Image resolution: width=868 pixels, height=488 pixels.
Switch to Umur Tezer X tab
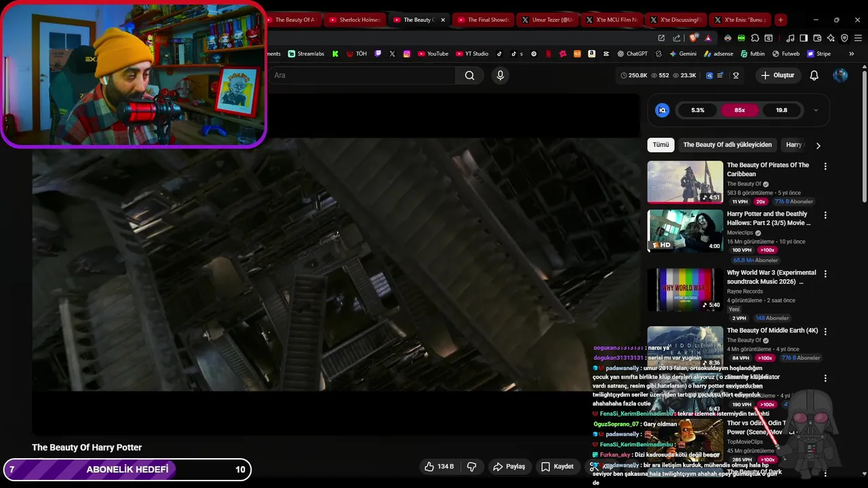coord(547,20)
